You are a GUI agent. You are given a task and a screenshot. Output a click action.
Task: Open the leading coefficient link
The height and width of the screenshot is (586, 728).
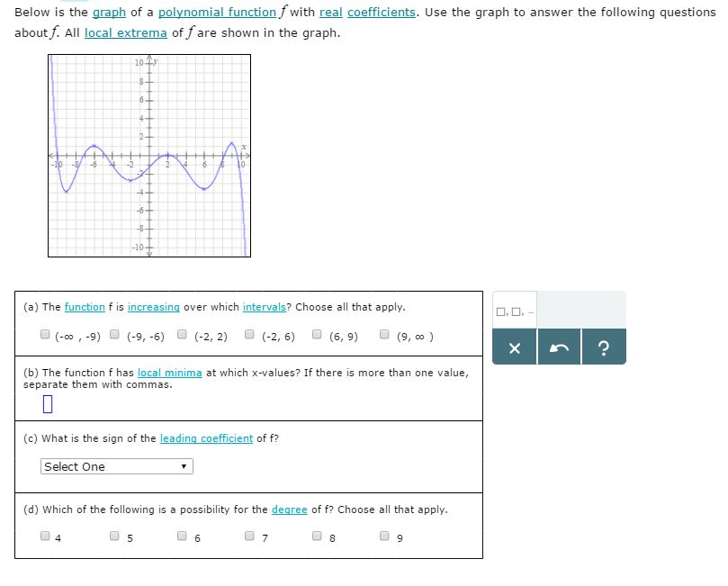(206, 438)
